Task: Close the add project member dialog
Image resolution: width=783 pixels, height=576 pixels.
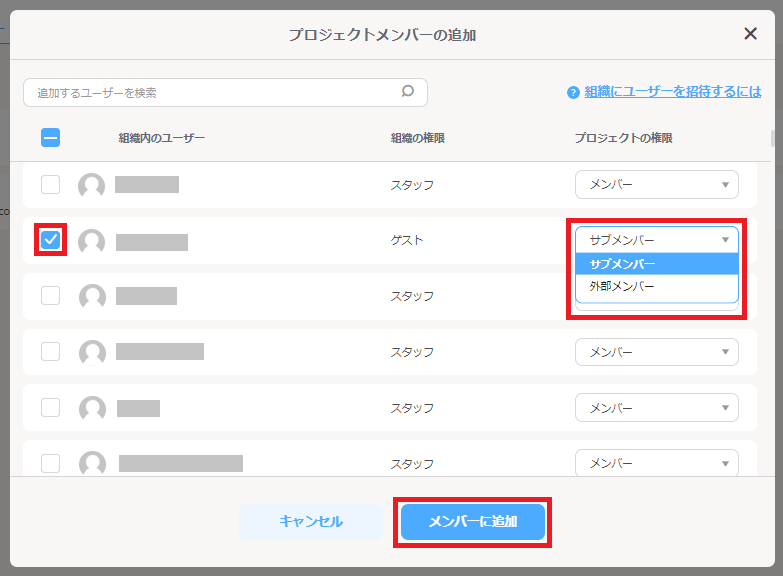Action: tap(750, 34)
